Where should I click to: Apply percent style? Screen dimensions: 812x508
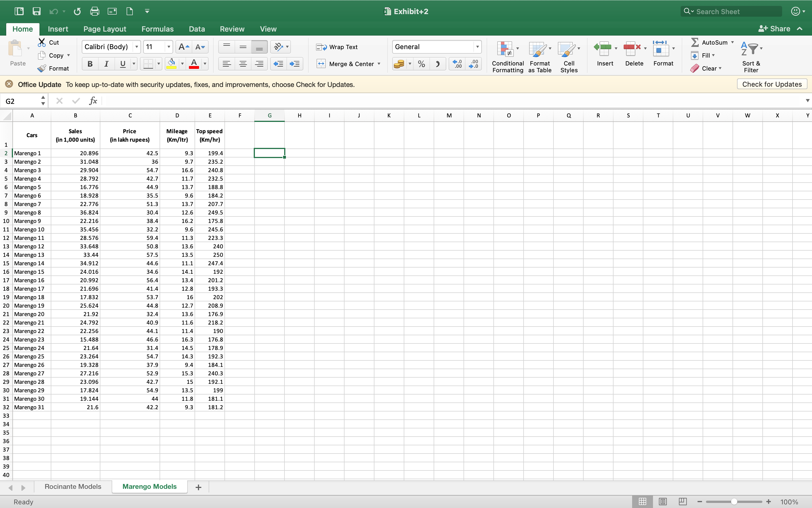point(422,64)
